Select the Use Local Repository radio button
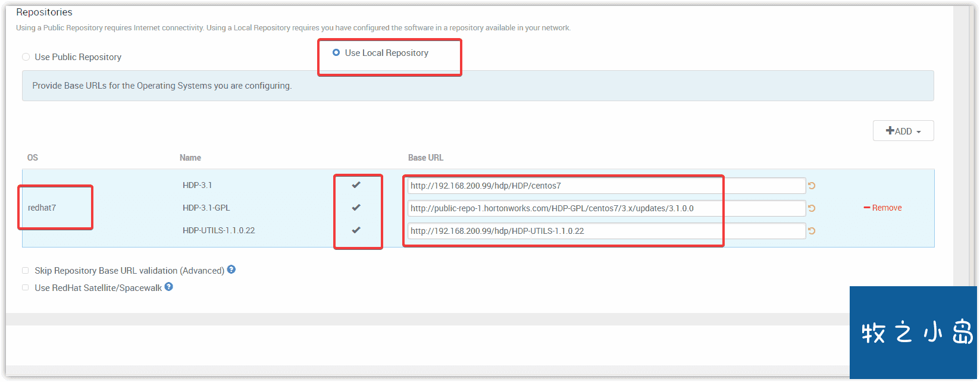Viewport: 980px width, 382px height. tap(336, 53)
